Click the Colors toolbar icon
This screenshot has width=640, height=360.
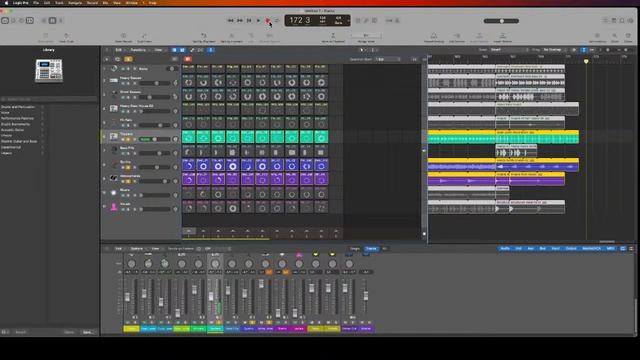[628, 38]
